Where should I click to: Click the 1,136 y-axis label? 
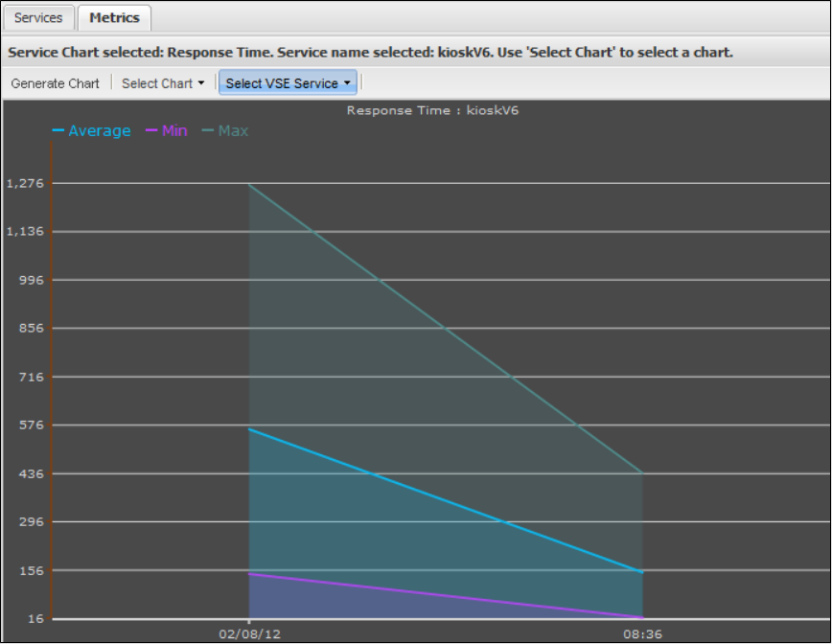pos(25,232)
